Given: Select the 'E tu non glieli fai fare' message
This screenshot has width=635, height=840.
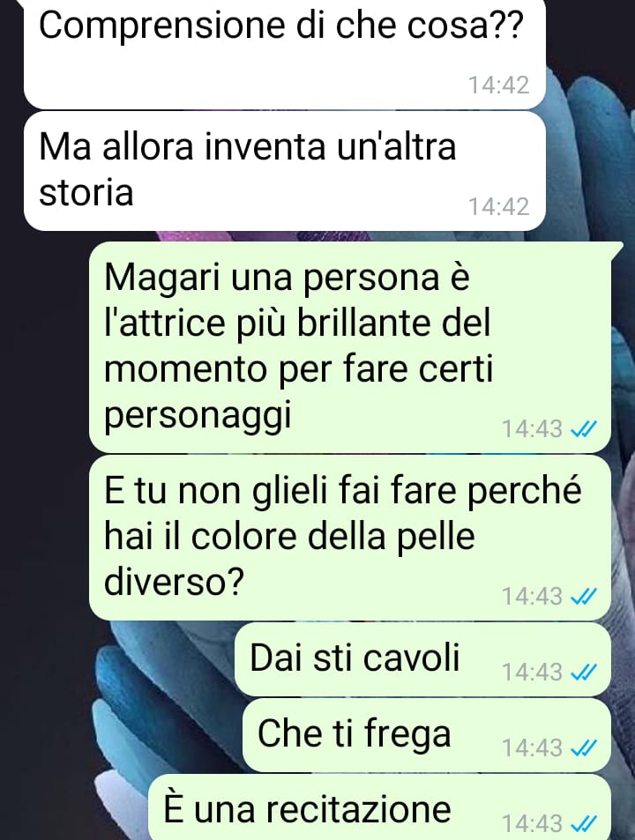Looking at the screenshot, I should 350,538.
